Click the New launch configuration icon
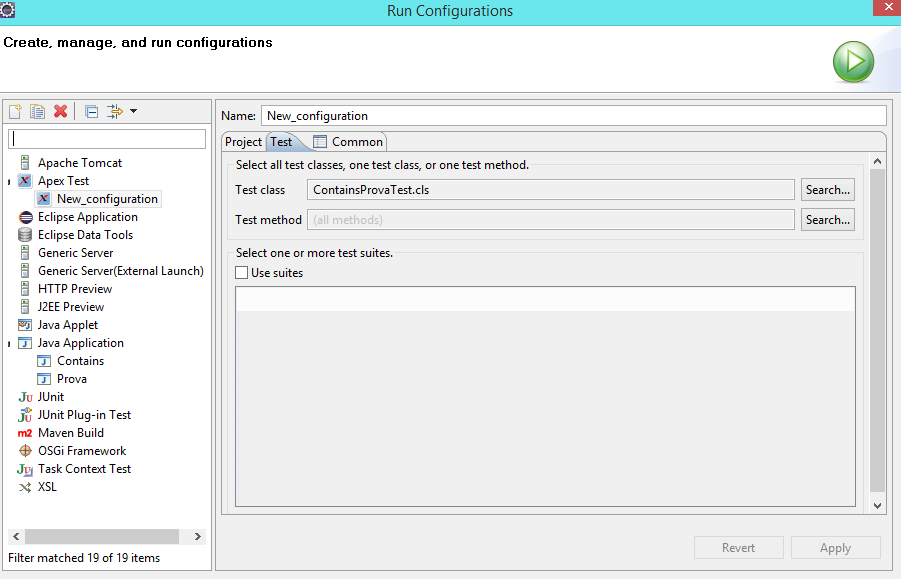 point(16,112)
